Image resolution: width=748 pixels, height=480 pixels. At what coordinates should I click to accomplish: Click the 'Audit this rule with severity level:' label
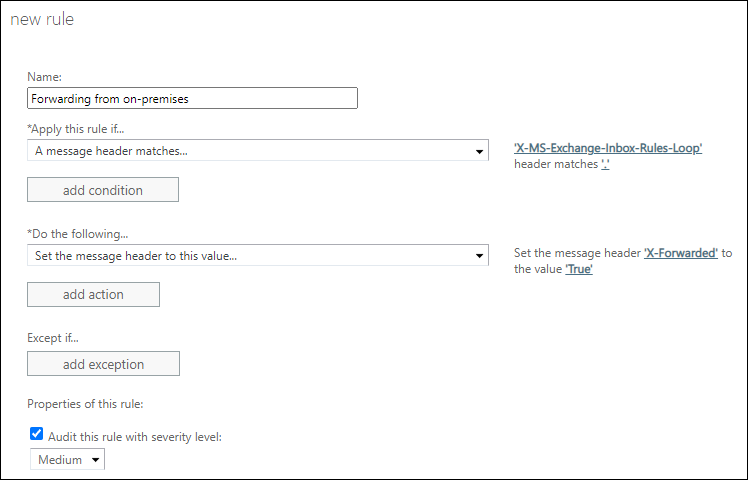click(x=135, y=437)
